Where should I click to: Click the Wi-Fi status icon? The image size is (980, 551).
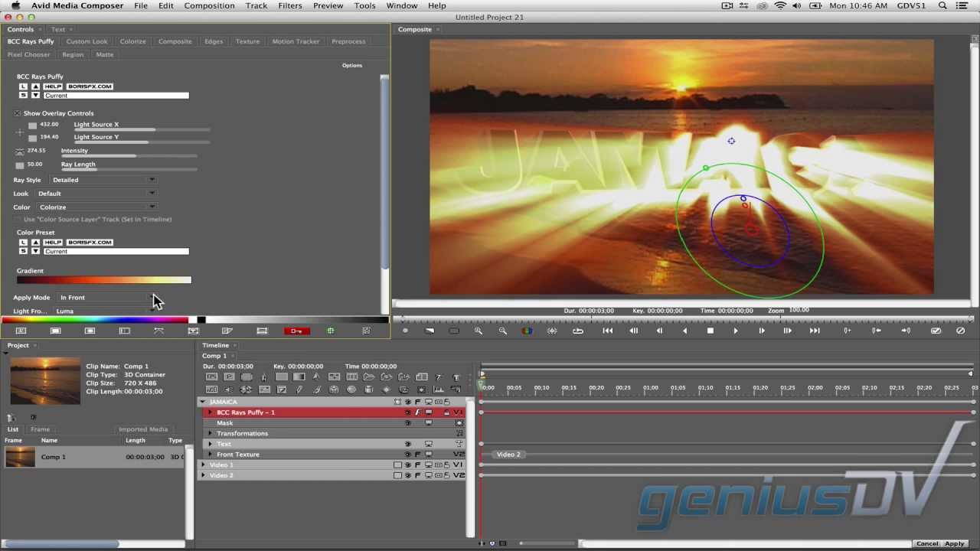(x=780, y=5)
